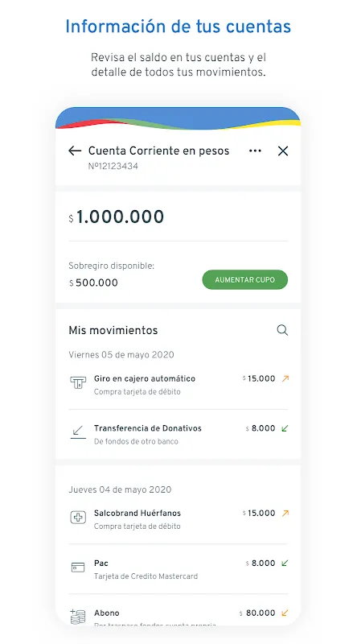
Task: Tap the Cuenta Corriente en pesos title
Action: tap(159, 151)
